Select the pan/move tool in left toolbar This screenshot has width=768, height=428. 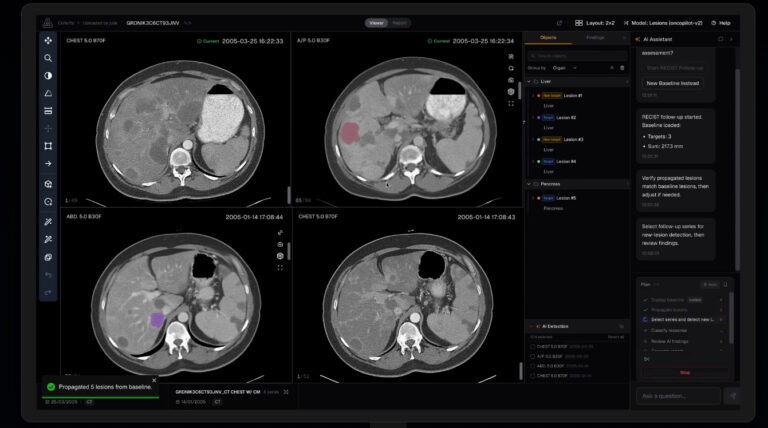pos(48,41)
